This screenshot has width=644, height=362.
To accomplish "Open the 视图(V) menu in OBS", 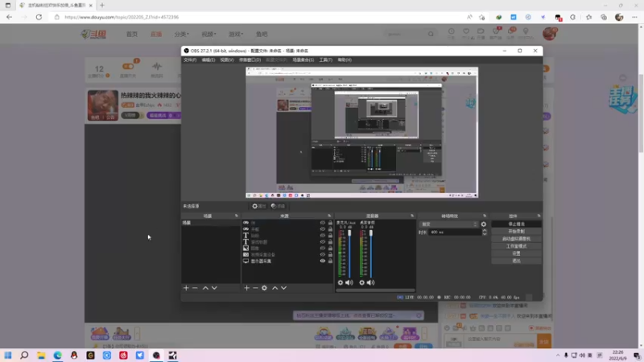I will point(227,60).
